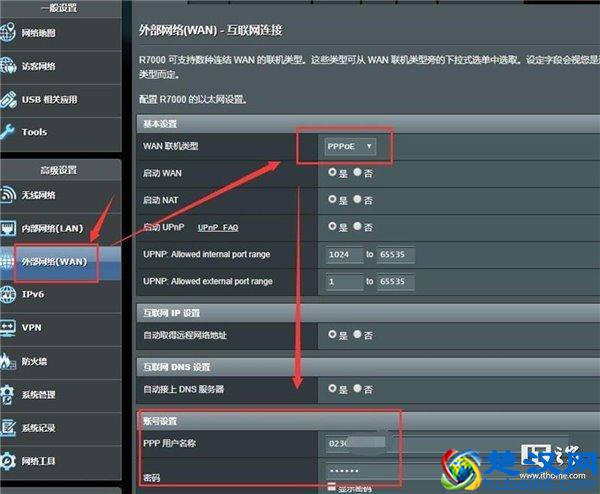Click the 无线网络 wireless icon
This screenshot has width=600, height=494.
pos(8,194)
